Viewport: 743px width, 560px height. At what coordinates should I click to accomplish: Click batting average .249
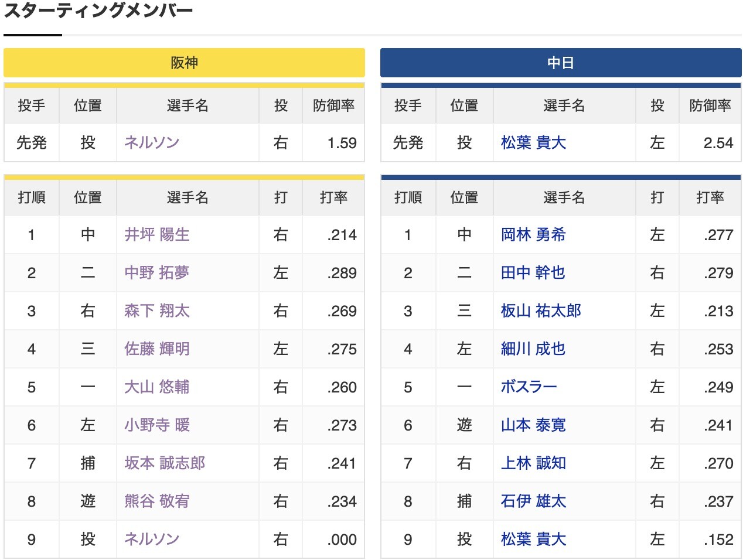pos(718,387)
